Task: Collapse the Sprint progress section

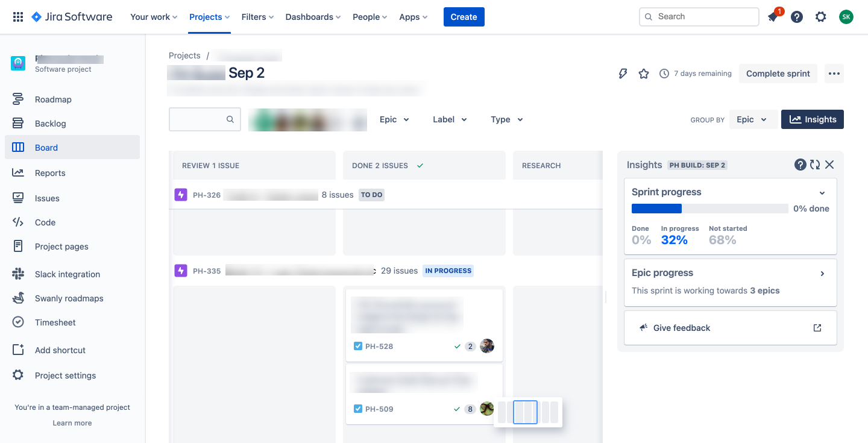Action: 822,193
